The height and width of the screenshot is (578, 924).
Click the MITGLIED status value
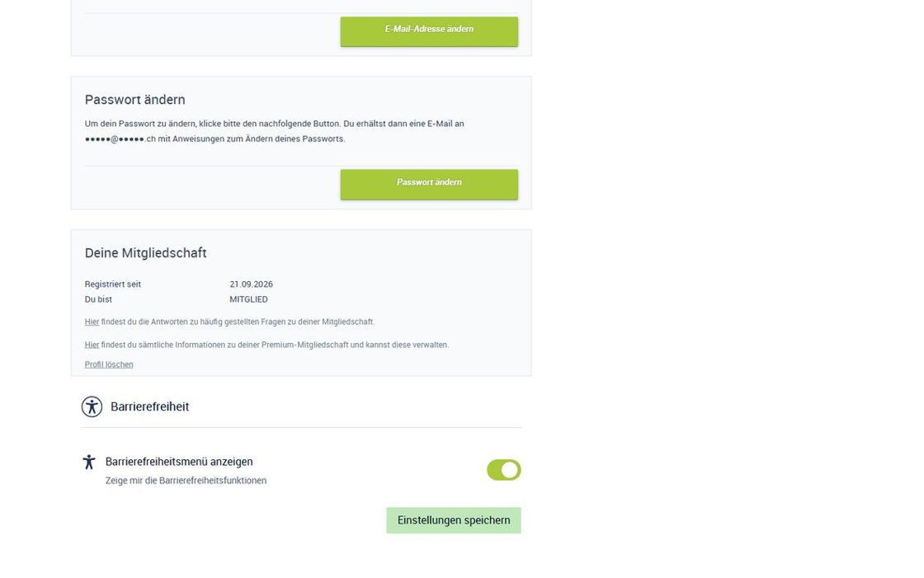tap(248, 299)
